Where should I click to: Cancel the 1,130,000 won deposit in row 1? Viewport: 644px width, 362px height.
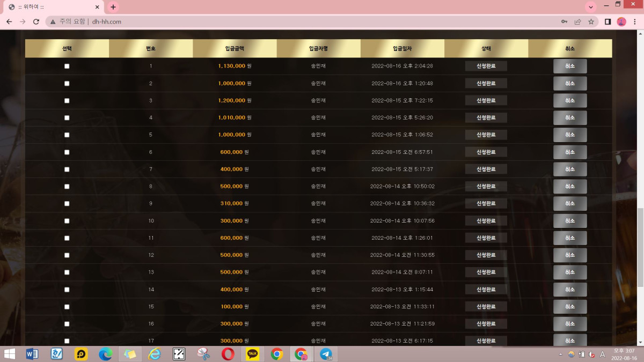pyautogui.click(x=570, y=67)
